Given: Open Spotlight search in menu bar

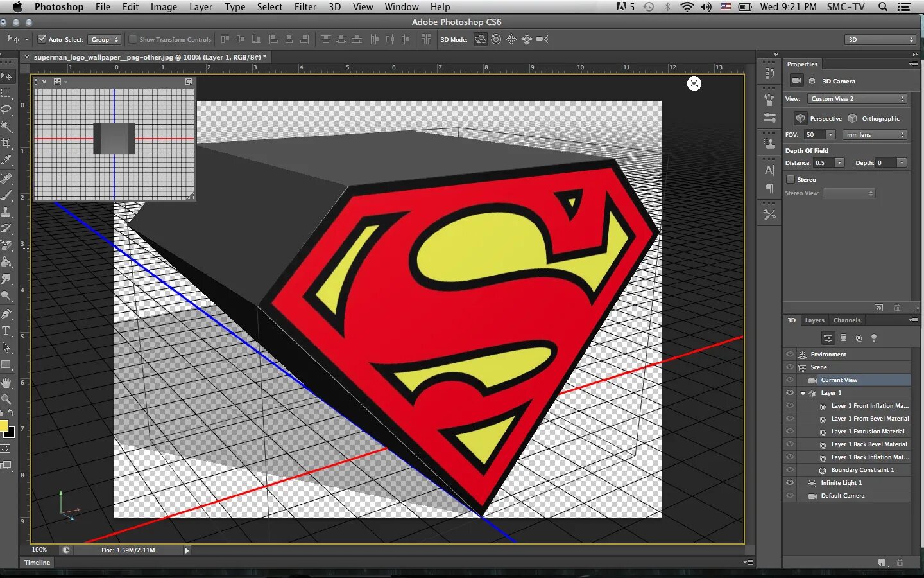Looking at the screenshot, I should pos(883,7).
